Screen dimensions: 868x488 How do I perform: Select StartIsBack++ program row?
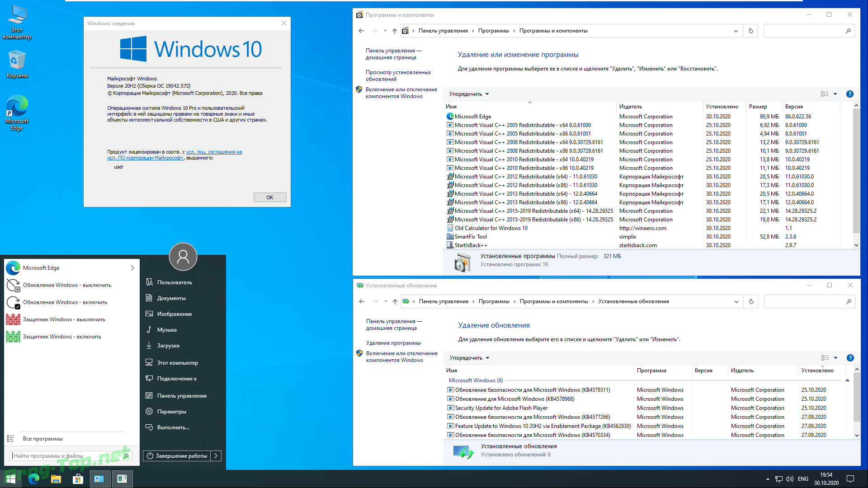pyautogui.click(x=642, y=245)
